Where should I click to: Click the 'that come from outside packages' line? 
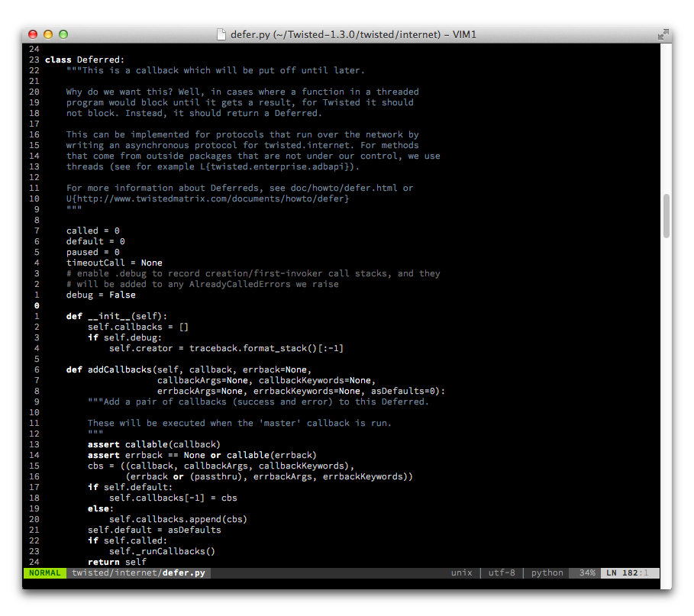[x=253, y=156]
